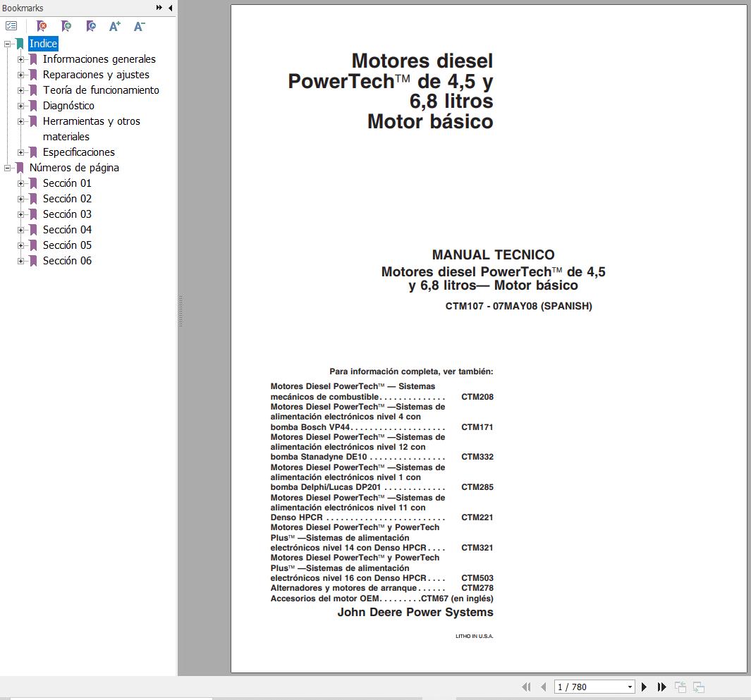
Task: Open the Sección 04 bookmark
Action: tap(67, 229)
